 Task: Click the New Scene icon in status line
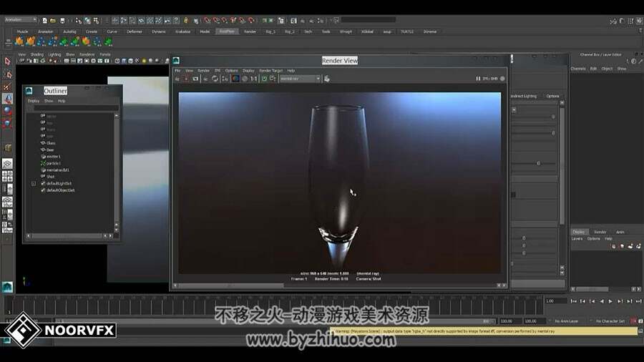(45, 20)
